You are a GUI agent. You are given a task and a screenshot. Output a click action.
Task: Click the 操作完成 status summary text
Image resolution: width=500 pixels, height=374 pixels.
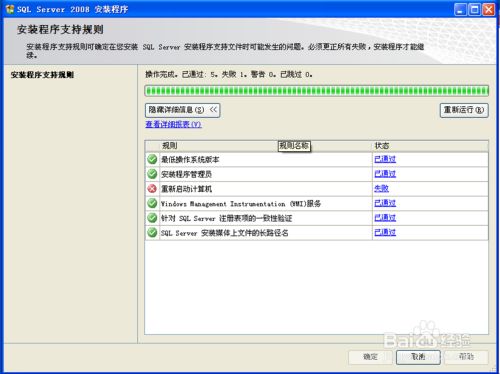pyautogui.click(x=229, y=74)
